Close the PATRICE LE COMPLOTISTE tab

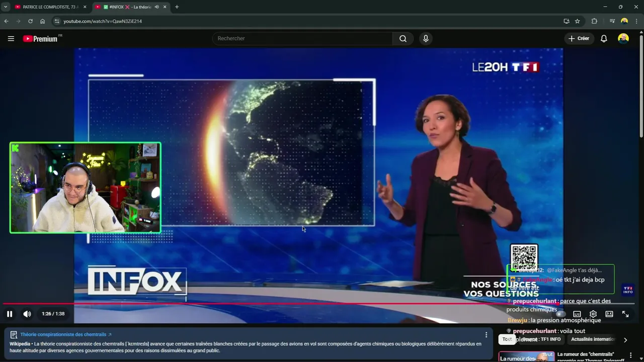[85, 7]
